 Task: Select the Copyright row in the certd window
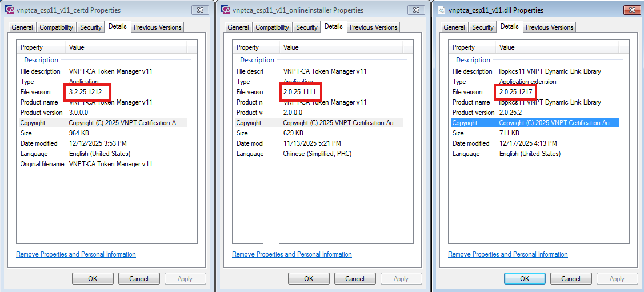click(103, 123)
